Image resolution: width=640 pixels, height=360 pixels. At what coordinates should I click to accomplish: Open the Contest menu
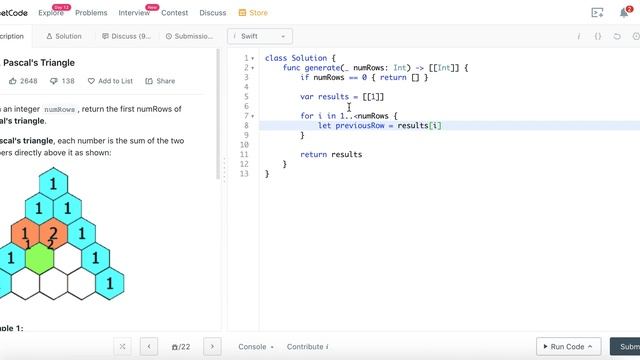coord(174,13)
